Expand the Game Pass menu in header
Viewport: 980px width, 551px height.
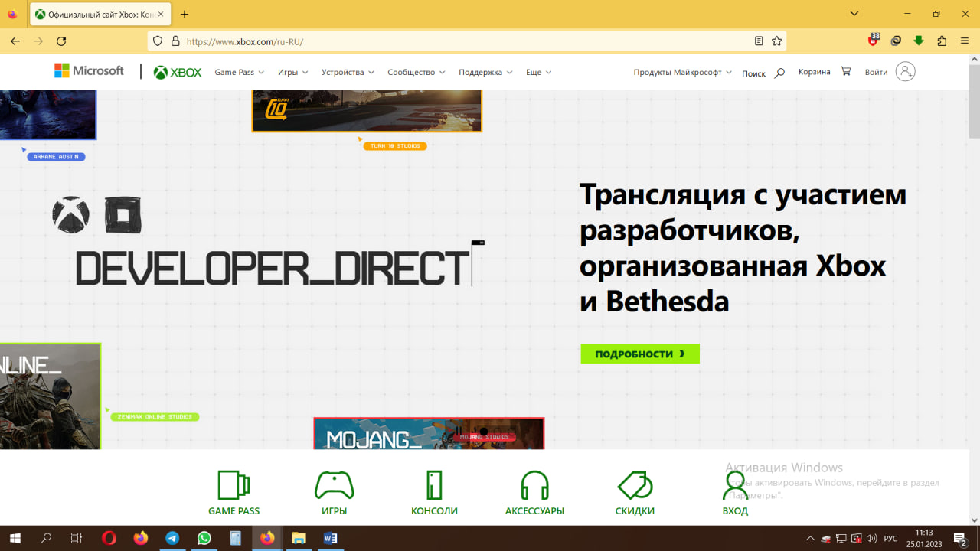(x=239, y=72)
